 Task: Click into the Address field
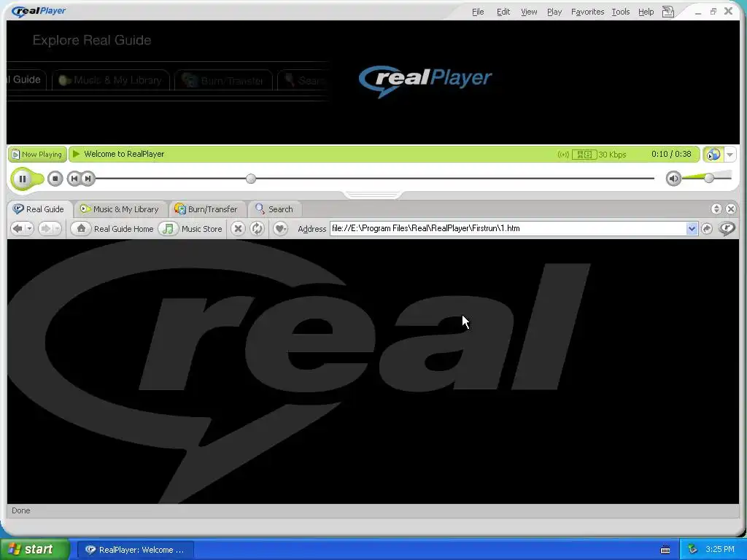click(x=508, y=228)
